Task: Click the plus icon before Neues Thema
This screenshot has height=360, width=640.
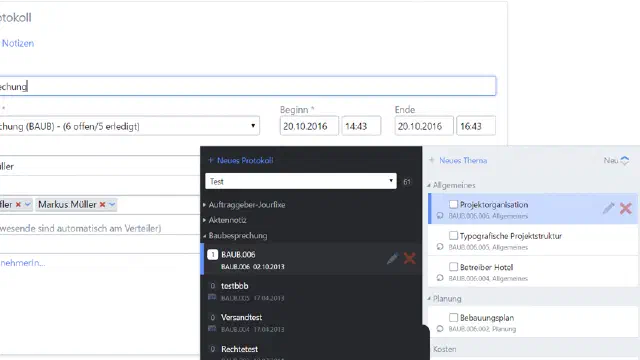Action: (x=432, y=160)
